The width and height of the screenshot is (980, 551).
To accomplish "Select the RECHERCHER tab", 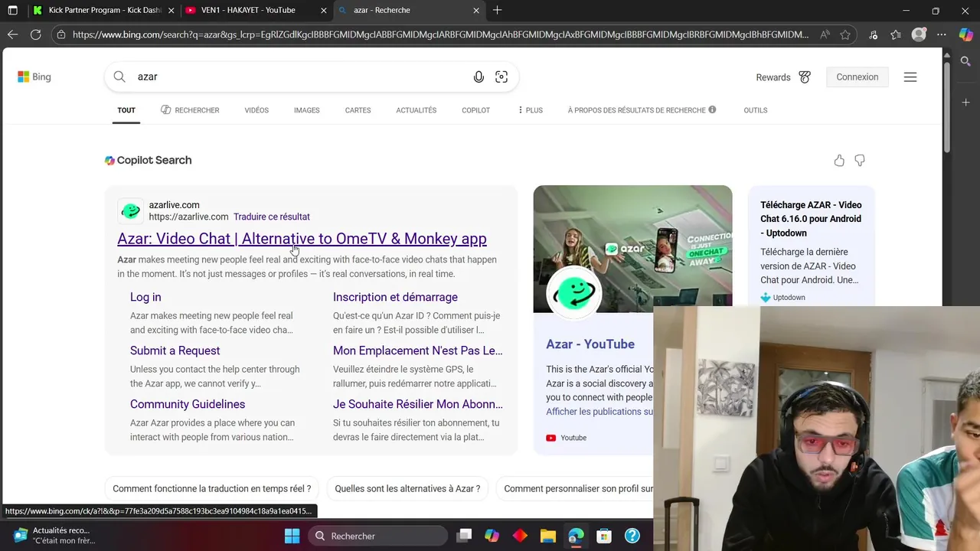I will (x=190, y=110).
